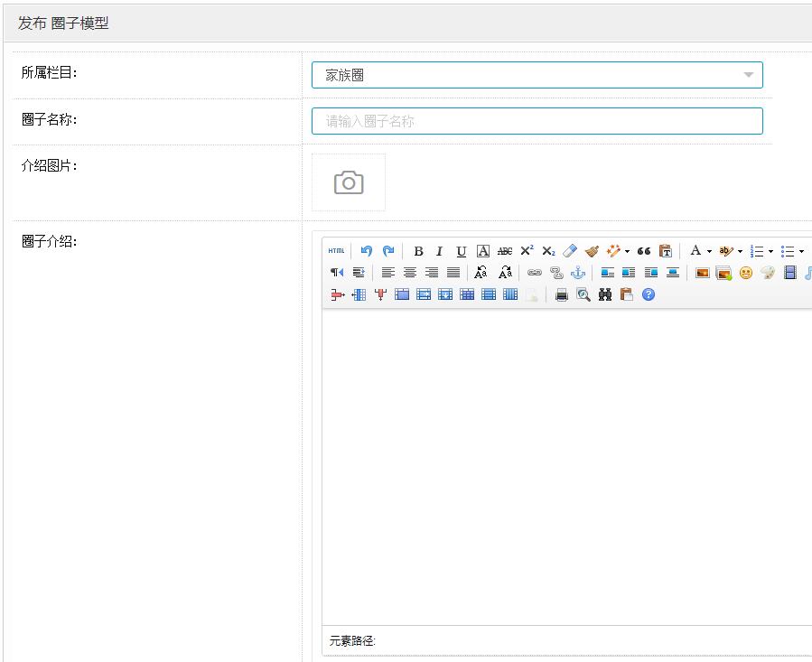This screenshot has height=662, width=812.
Task: Apply strikethrough formatting
Action: tap(505, 251)
